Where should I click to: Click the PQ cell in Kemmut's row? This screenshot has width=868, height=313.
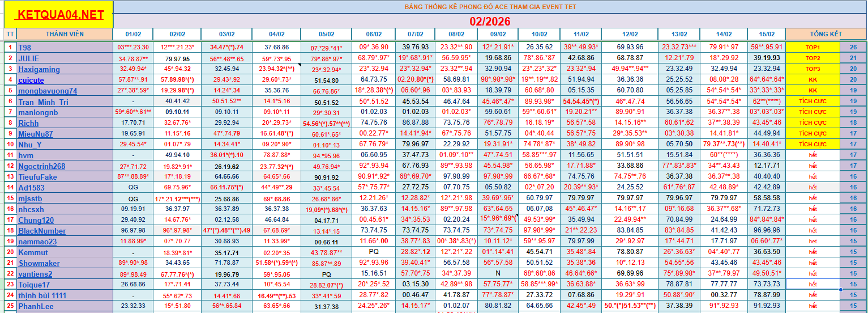pyautogui.click(x=374, y=252)
